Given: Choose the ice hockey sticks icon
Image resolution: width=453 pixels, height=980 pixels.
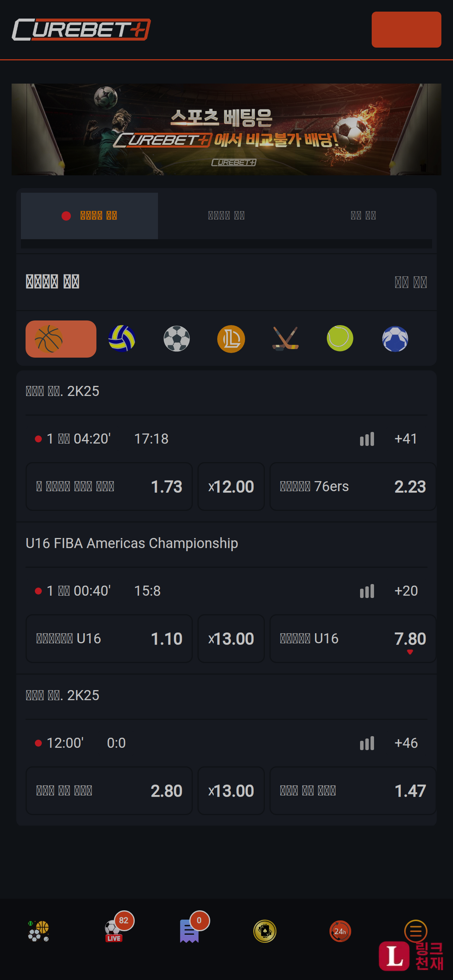Looking at the screenshot, I should pyautogui.click(x=286, y=339).
